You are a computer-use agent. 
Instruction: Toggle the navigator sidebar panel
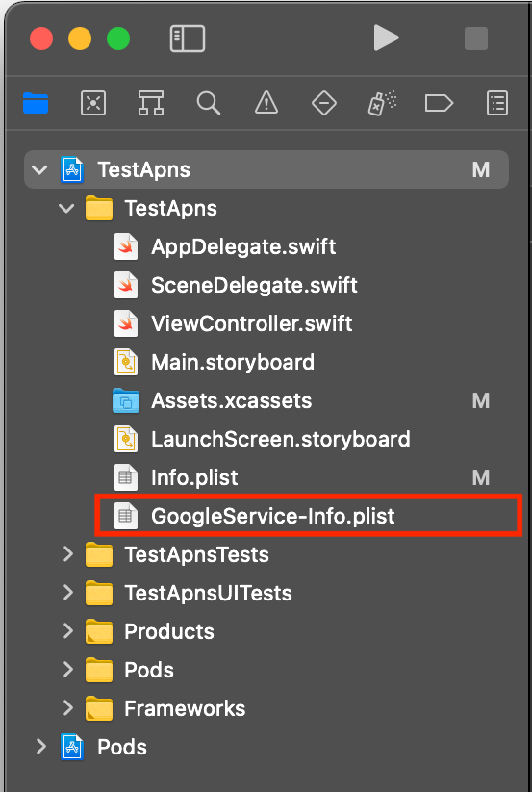(188, 38)
